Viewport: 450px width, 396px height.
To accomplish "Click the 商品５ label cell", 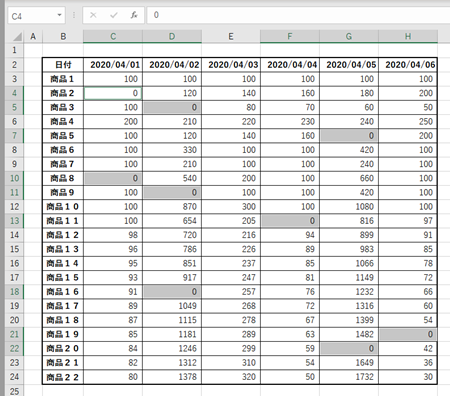I will pos(63,136).
